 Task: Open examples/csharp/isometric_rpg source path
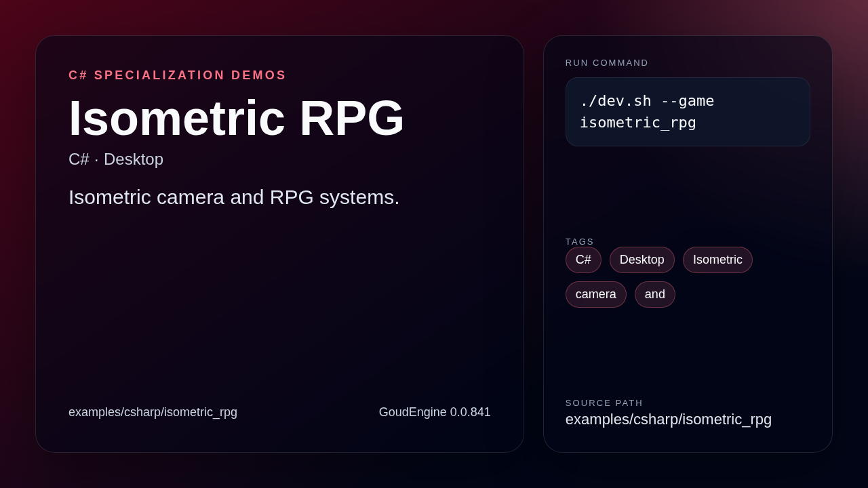point(669,419)
